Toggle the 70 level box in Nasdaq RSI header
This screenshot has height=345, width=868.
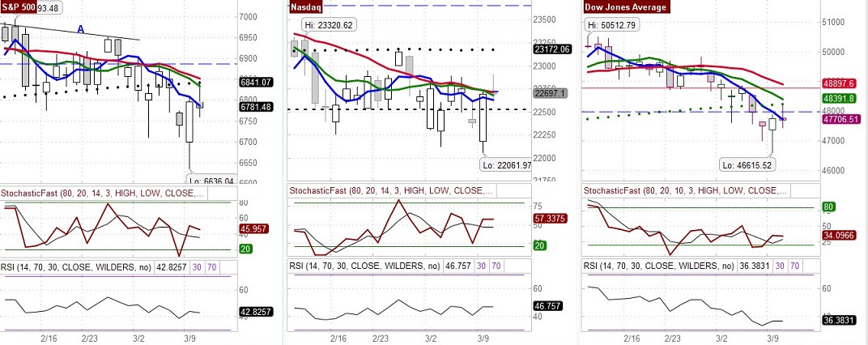496,266
